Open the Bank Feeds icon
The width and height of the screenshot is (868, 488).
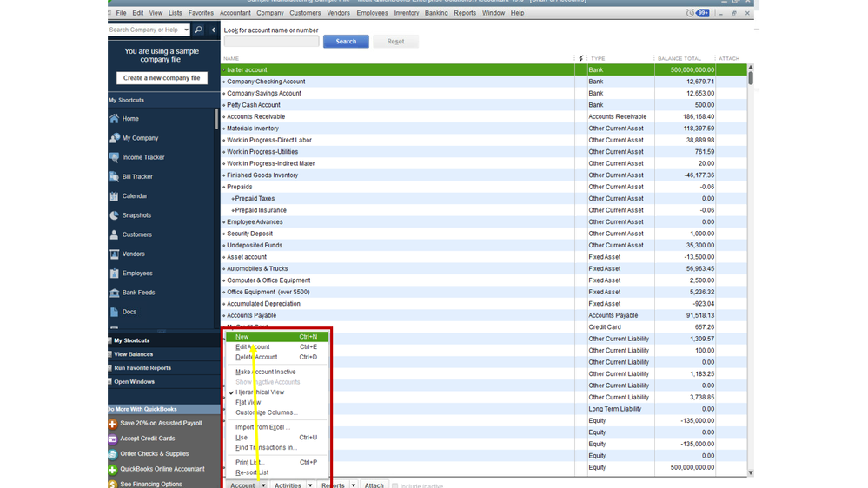[x=114, y=293]
